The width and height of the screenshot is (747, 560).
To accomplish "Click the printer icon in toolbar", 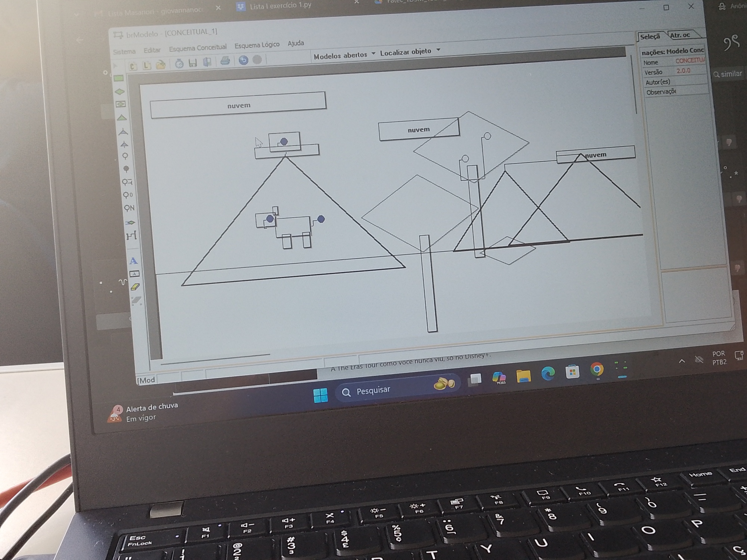I will (225, 61).
